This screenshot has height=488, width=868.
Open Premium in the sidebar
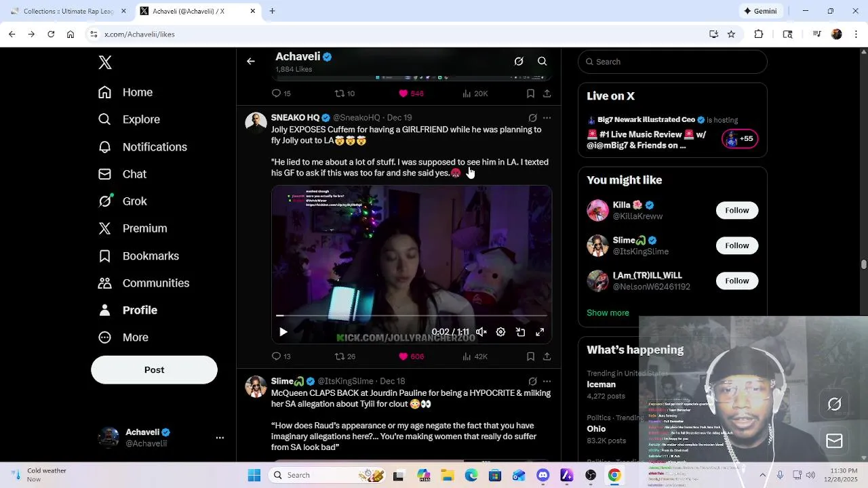click(132, 228)
